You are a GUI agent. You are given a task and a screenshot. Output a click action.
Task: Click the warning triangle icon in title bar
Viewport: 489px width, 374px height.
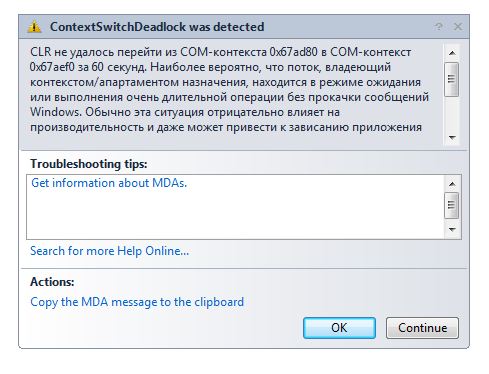point(35,27)
